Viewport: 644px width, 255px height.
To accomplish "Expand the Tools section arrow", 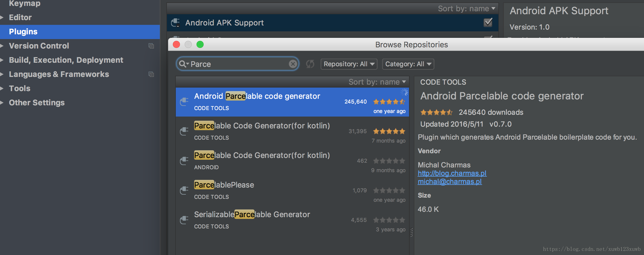I will 2,88.
